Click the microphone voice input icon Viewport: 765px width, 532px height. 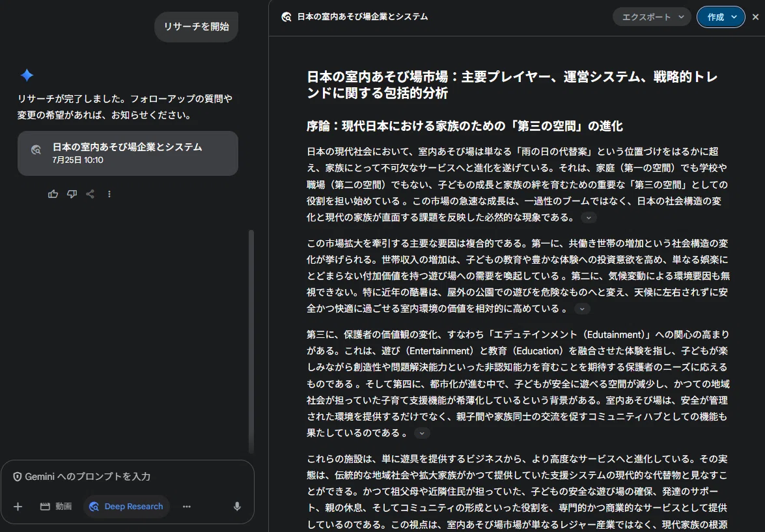coord(237,507)
